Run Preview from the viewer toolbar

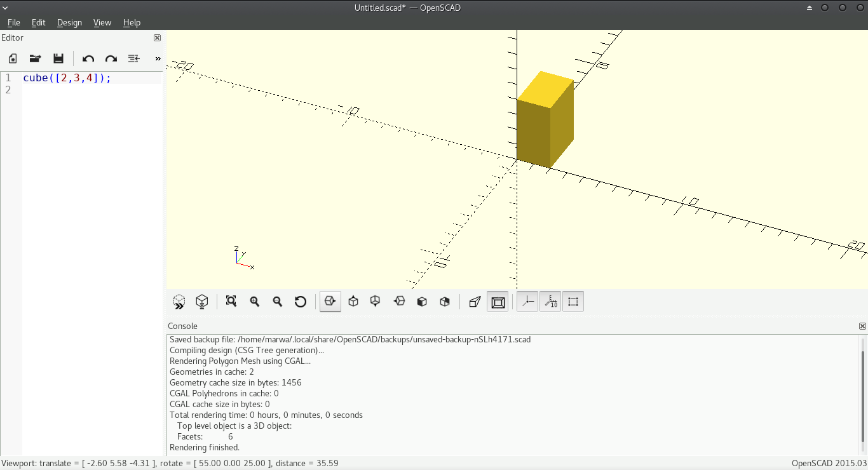coord(179,302)
